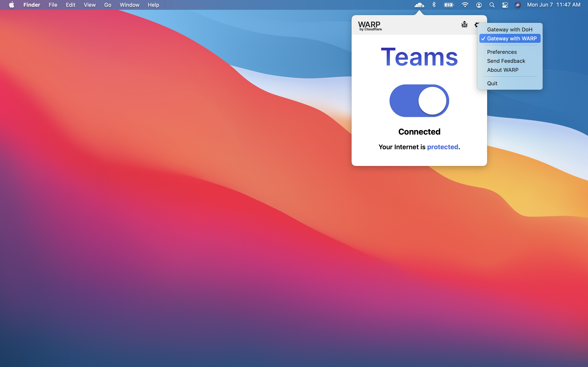Viewport: 588px width, 367px height.
Task: Open the Go menu
Action: pyautogui.click(x=107, y=5)
